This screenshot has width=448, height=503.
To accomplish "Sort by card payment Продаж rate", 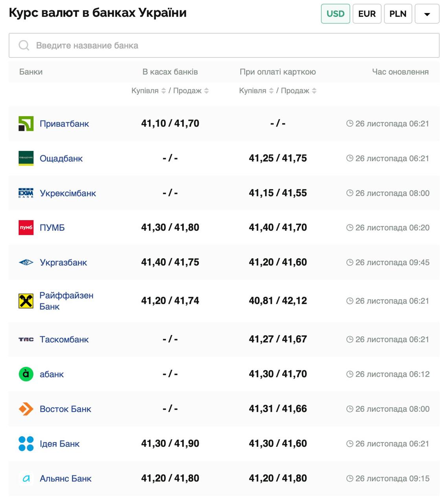I will [x=314, y=91].
